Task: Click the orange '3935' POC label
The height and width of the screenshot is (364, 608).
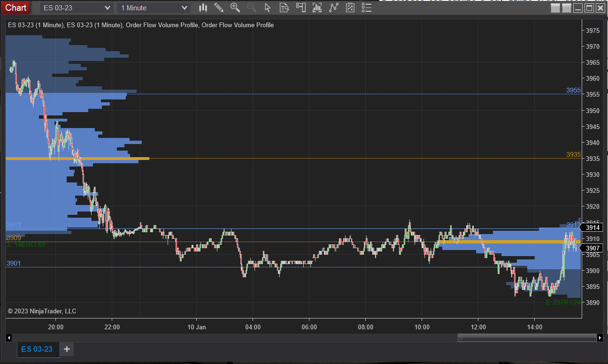Action: click(x=573, y=154)
